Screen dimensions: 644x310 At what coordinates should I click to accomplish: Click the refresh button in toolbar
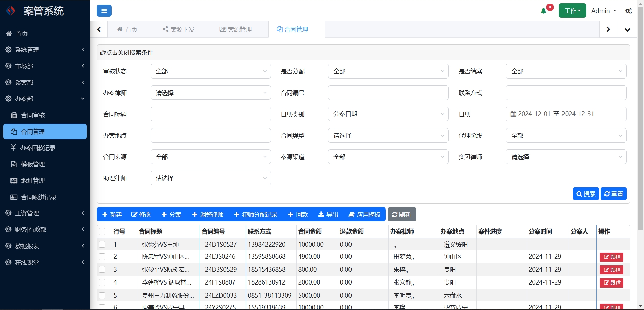pyautogui.click(x=401, y=214)
